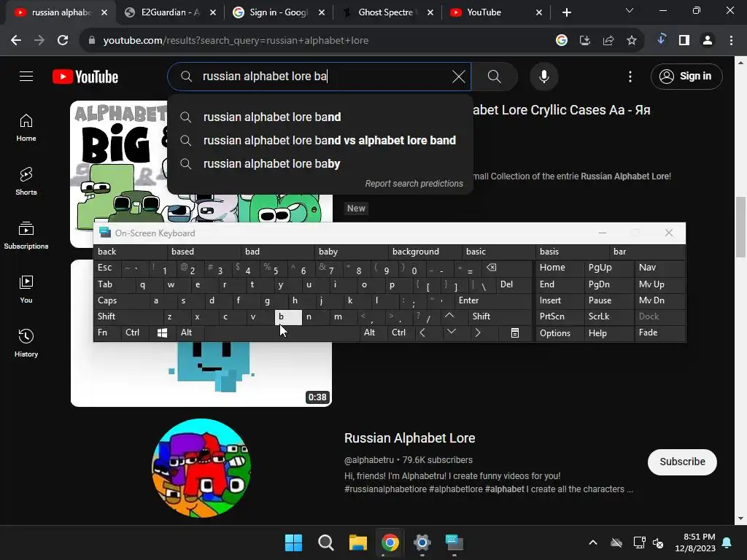Reload the current page
Screen dimensions: 747x560
pos(63,41)
